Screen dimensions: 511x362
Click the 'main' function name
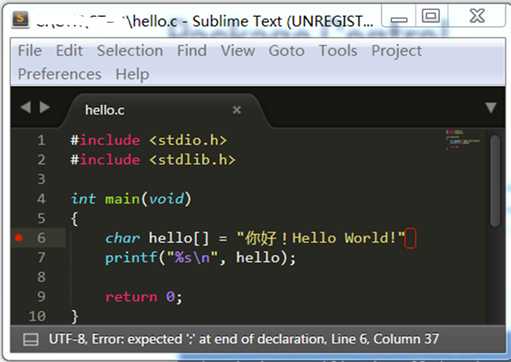coord(122,199)
